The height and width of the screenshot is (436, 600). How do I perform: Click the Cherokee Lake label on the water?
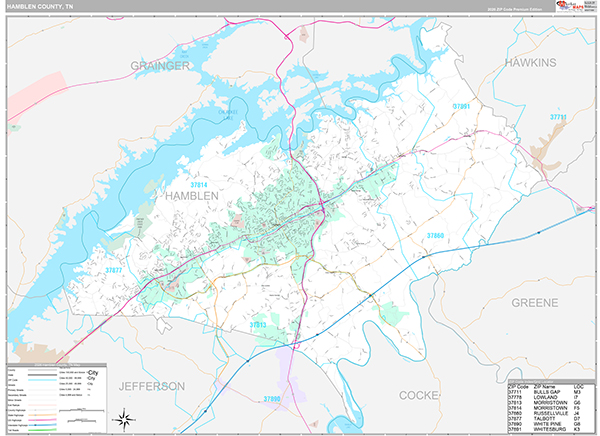pos(228,115)
